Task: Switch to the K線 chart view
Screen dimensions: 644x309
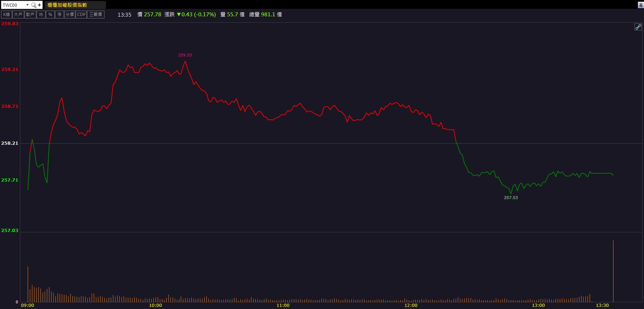Action: click(6, 15)
